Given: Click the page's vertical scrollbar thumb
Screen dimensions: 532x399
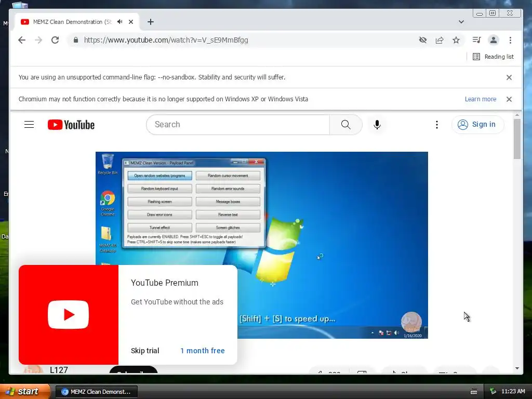Looking at the screenshot, I should (x=517, y=138).
